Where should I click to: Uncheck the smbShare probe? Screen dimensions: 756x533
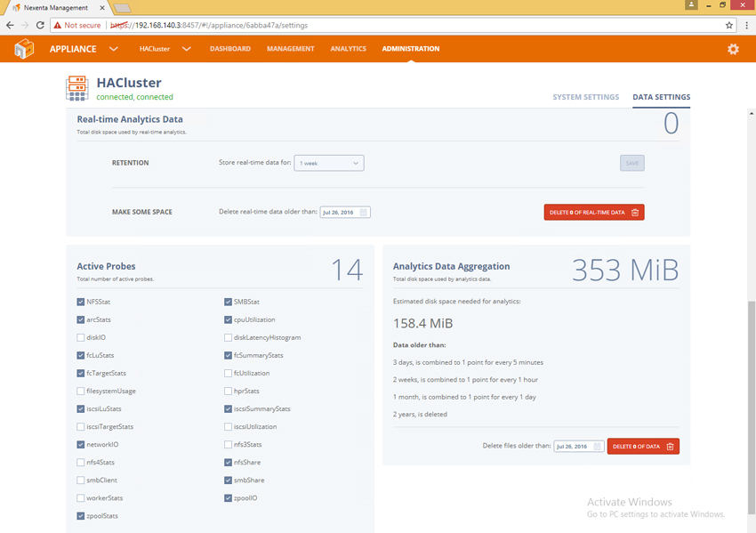click(x=228, y=481)
